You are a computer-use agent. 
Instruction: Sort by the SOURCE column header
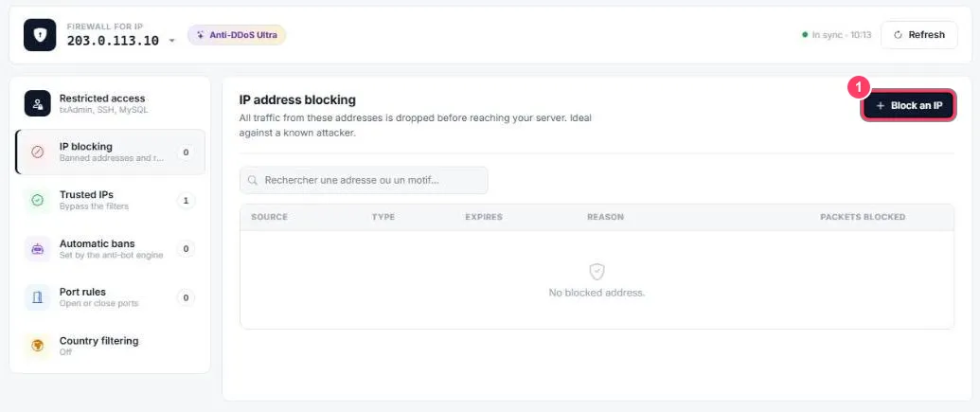[269, 217]
